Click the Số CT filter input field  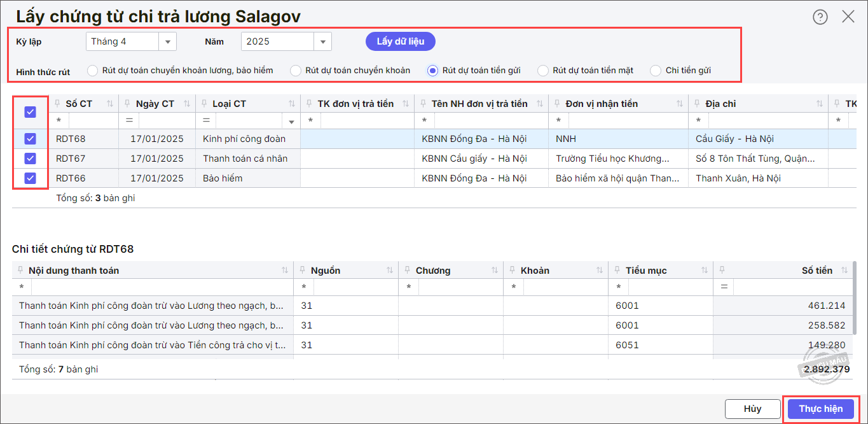click(93, 120)
